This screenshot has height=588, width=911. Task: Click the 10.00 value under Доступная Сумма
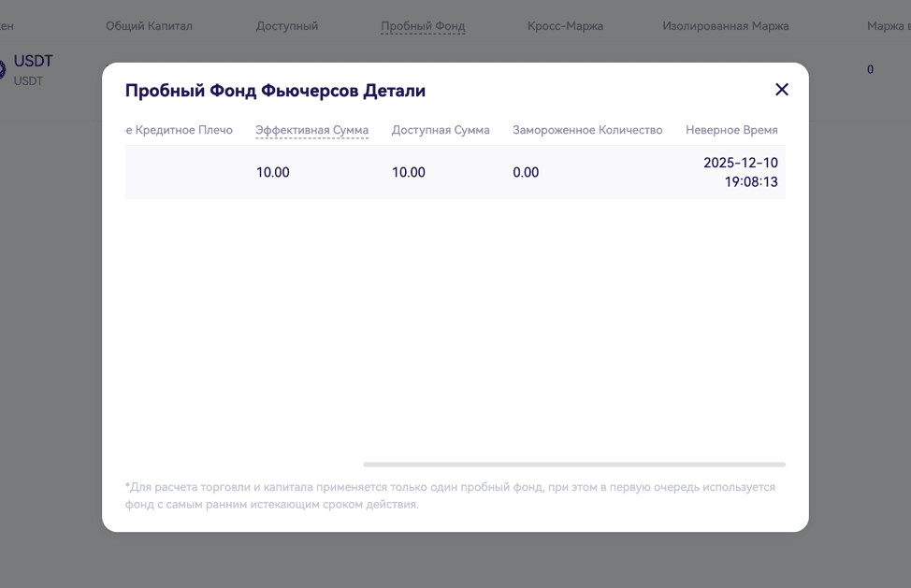click(x=409, y=172)
